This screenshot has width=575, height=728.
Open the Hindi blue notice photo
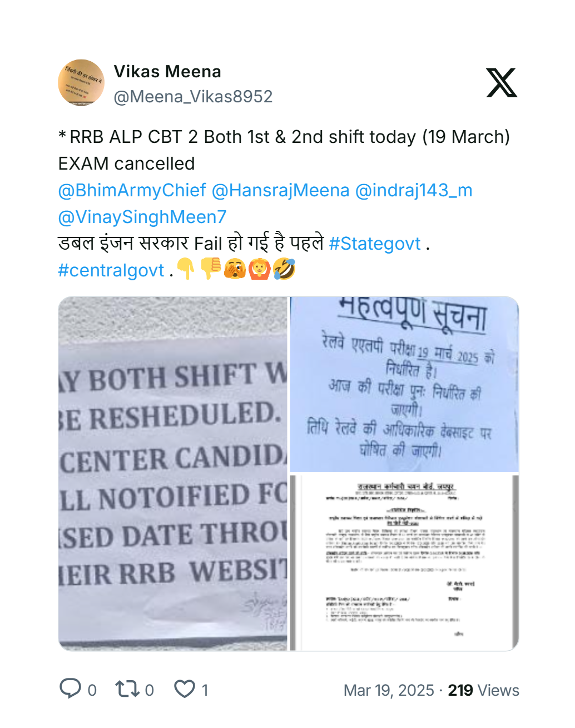click(x=404, y=384)
